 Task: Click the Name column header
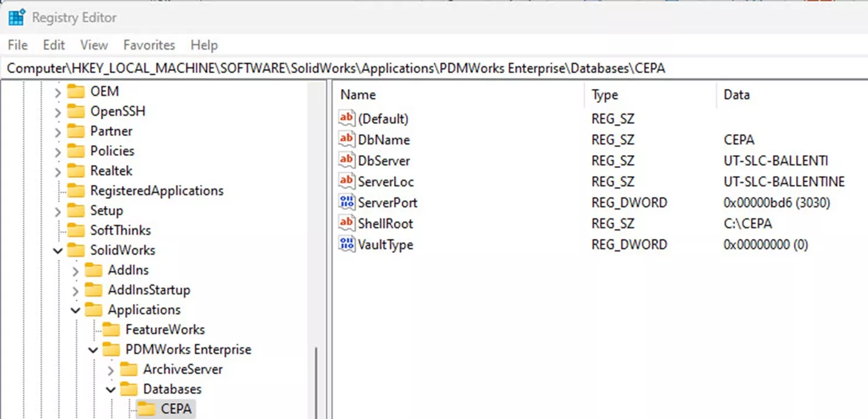(358, 94)
